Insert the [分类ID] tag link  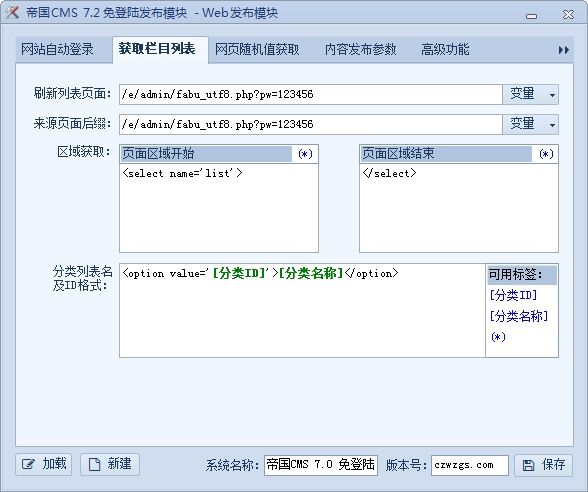click(513, 295)
